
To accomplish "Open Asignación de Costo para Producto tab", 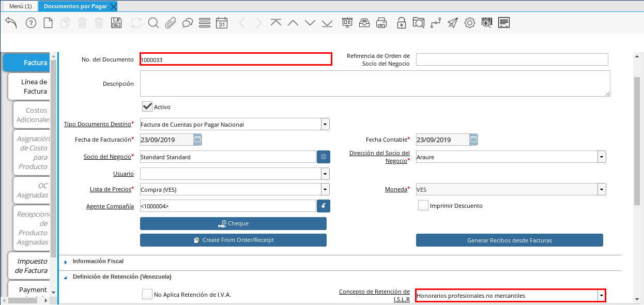I will point(32,152).
